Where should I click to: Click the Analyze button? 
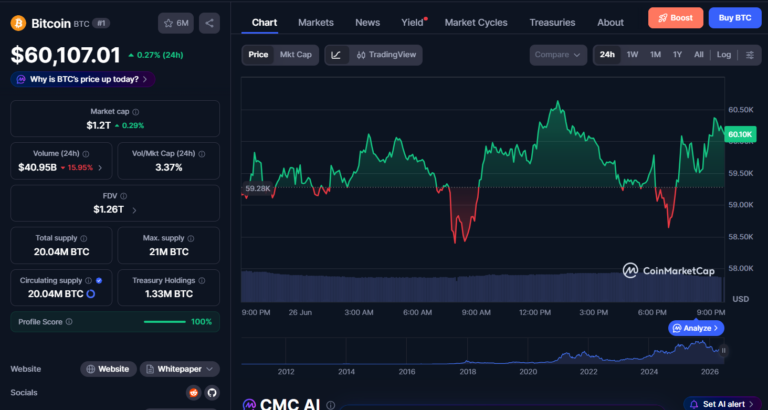click(696, 328)
